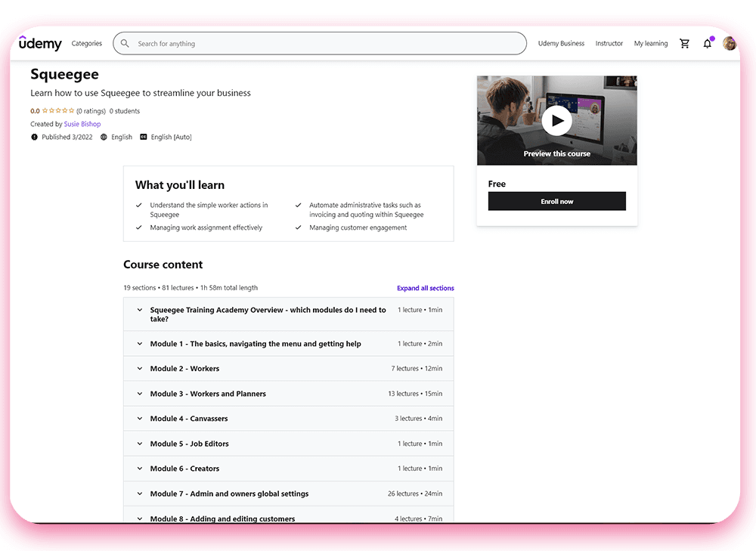
Task: Open the Categories menu
Action: tap(86, 44)
